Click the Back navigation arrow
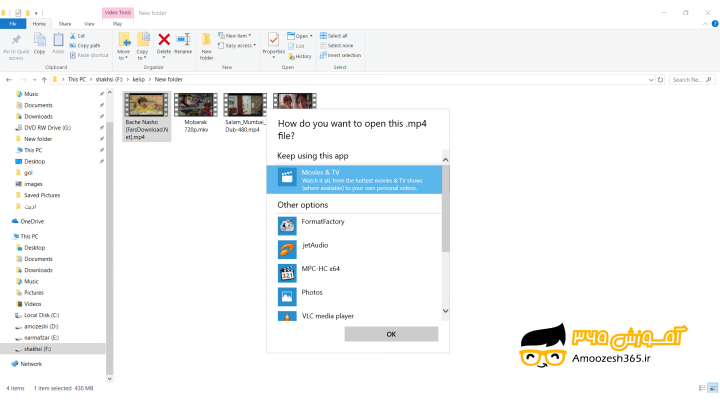Screen dimensions: 720x400 (9, 79)
